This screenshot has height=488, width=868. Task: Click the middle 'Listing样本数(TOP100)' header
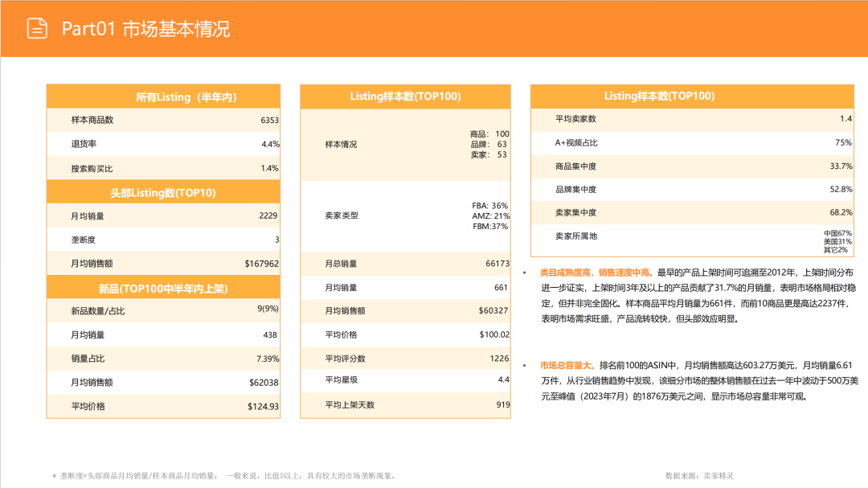pyautogui.click(x=405, y=96)
